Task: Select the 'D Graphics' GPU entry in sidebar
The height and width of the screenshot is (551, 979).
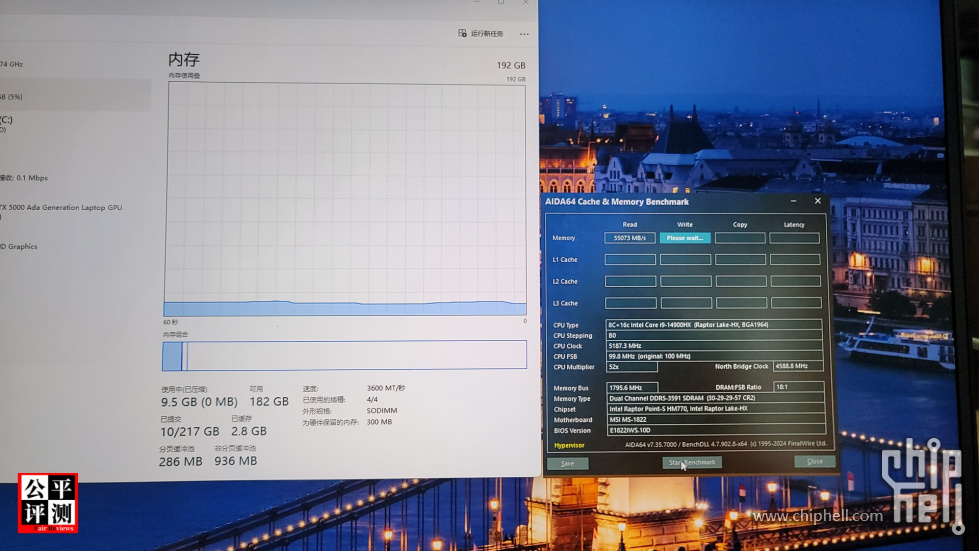Action: (19, 246)
